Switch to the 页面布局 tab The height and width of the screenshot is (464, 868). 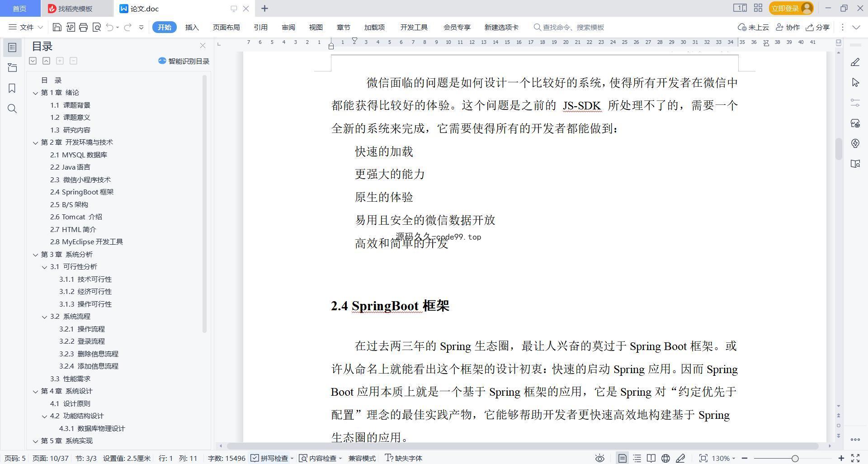[226, 27]
